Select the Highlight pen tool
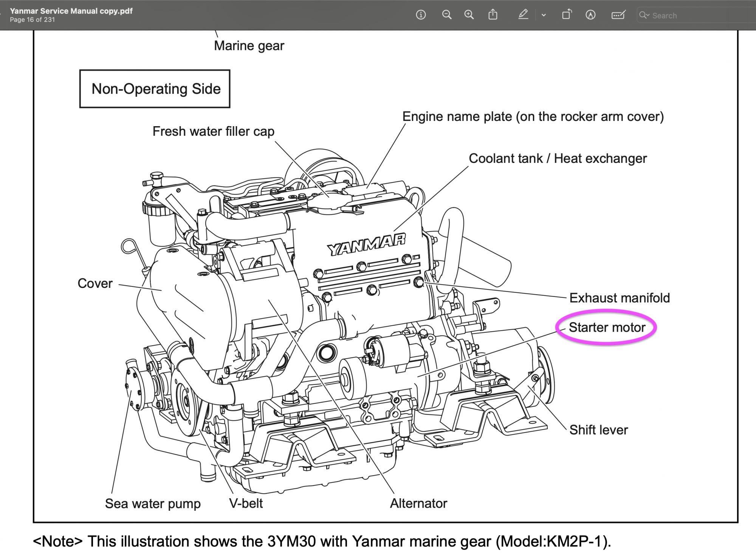756x553 pixels. (523, 15)
